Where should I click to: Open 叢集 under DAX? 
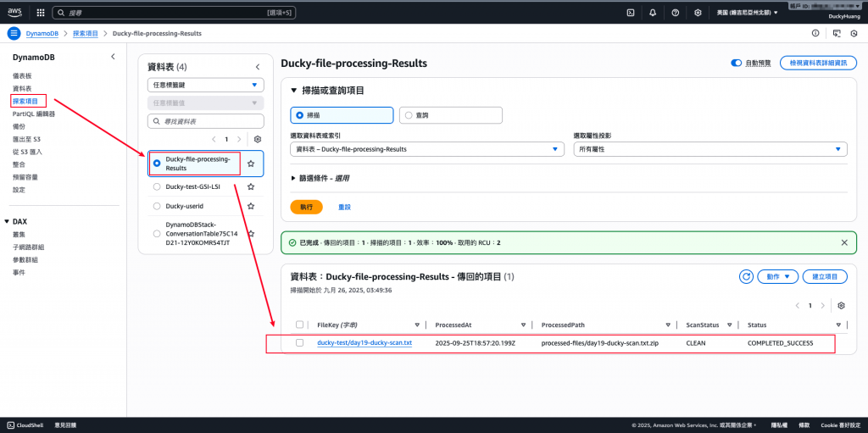[x=19, y=234]
